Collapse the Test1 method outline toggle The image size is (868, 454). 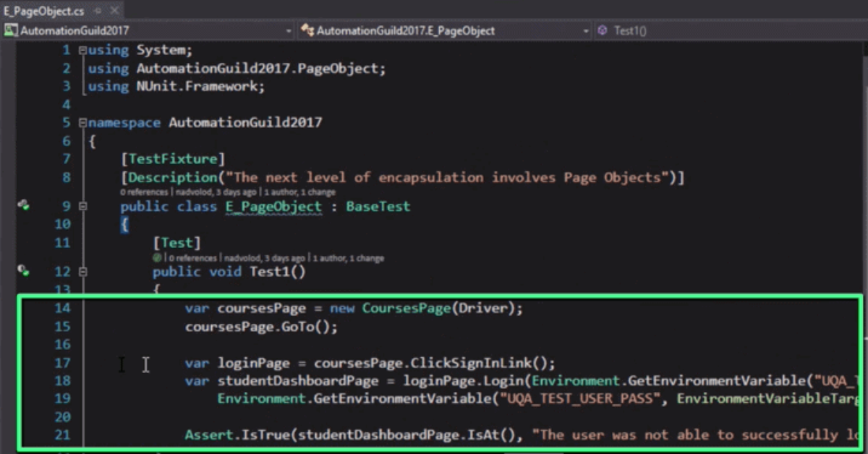pyautogui.click(x=82, y=272)
